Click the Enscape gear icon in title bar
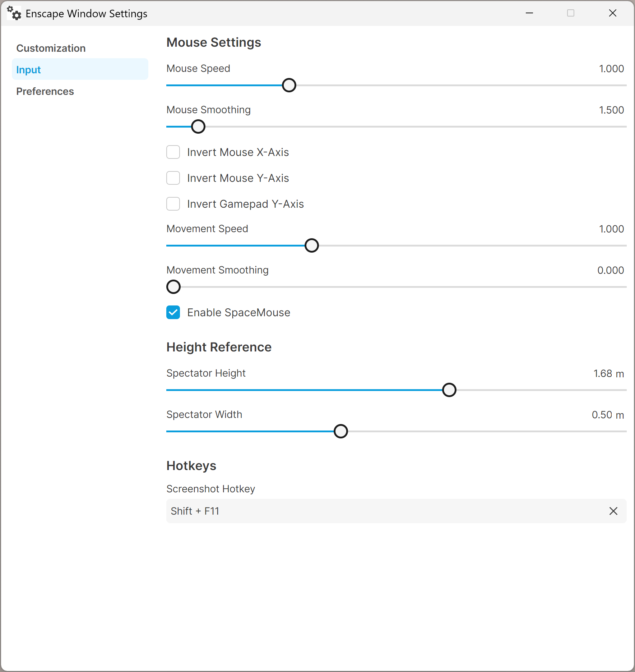The image size is (635, 672). (x=14, y=13)
